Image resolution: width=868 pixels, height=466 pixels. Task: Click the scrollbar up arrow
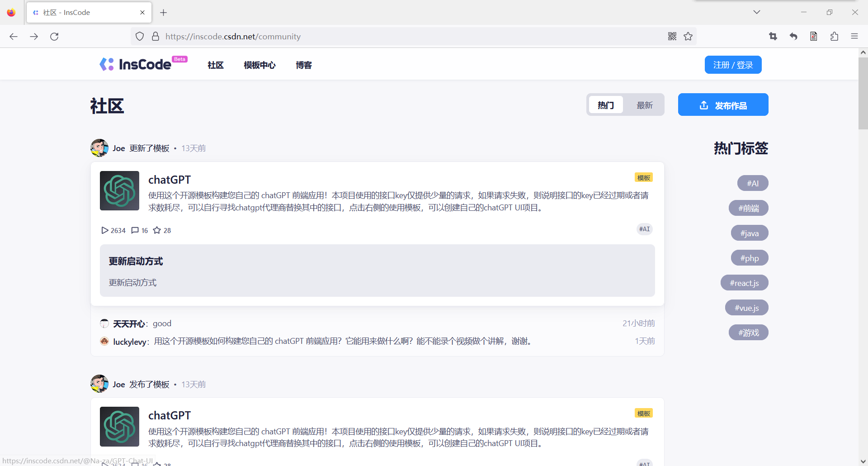(x=863, y=52)
